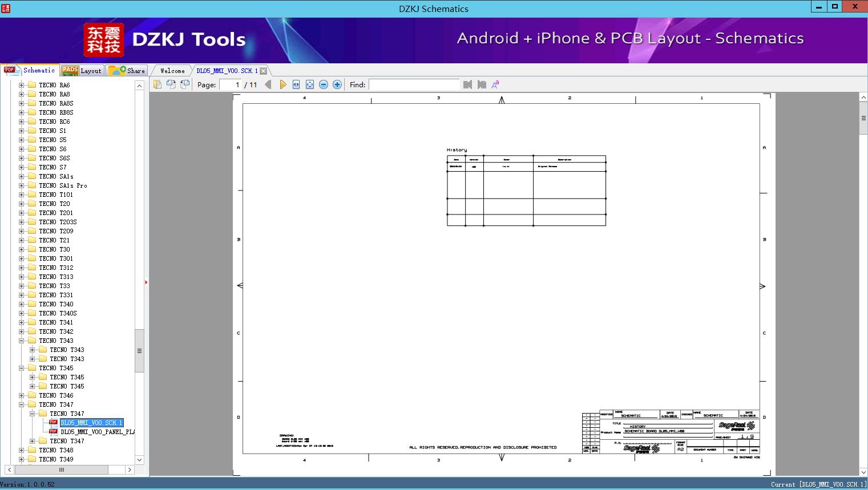Viewport: 868px width, 490px height.
Task: Select the TECNO T21 tree row
Action: tap(54, 240)
